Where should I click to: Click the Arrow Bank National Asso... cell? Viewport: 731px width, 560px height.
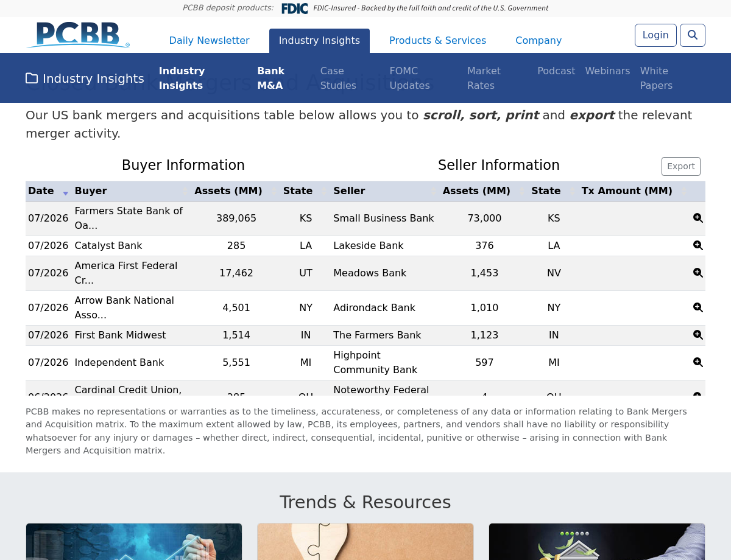(x=132, y=307)
